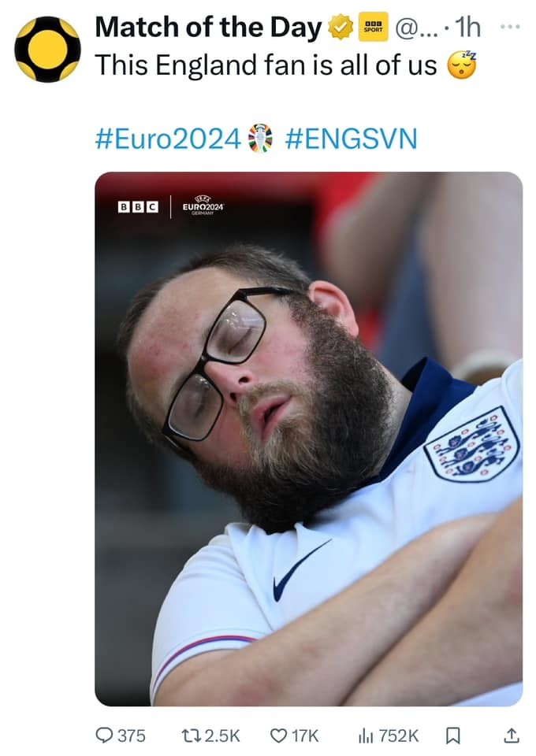
Task: Open the view analytics bar chart icon
Action: 365,736
